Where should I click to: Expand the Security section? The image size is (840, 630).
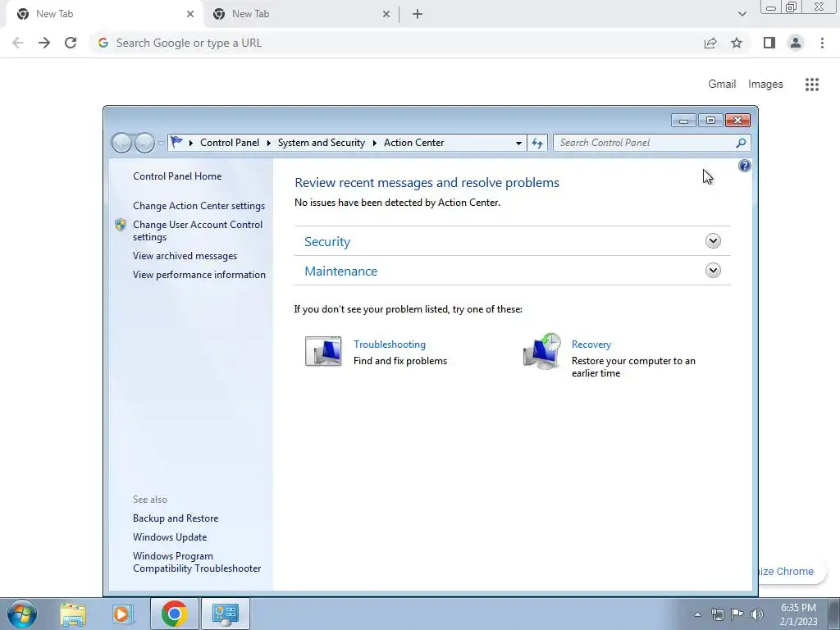click(713, 241)
